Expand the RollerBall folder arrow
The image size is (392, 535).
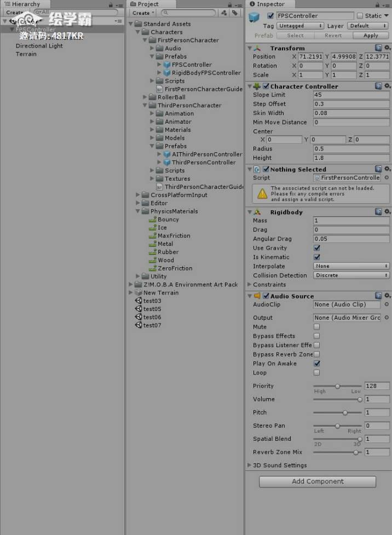click(x=145, y=97)
